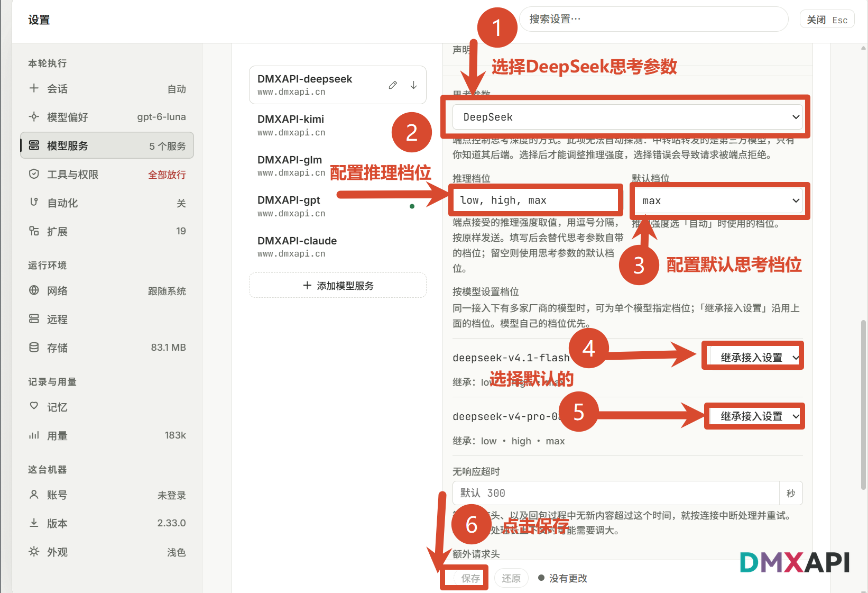Select the DMXAPI-kimi model service
The image size is (868, 593).
pyautogui.click(x=338, y=125)
